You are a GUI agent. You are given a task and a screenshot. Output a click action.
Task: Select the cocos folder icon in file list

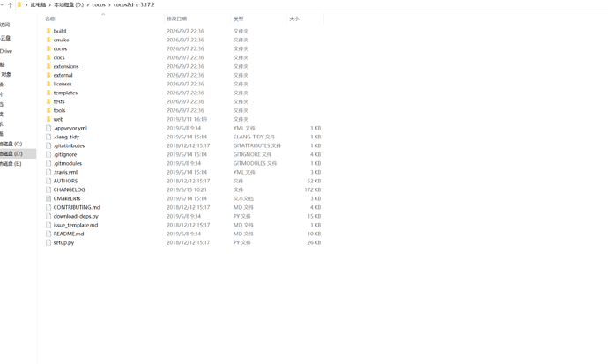point(48,48)
